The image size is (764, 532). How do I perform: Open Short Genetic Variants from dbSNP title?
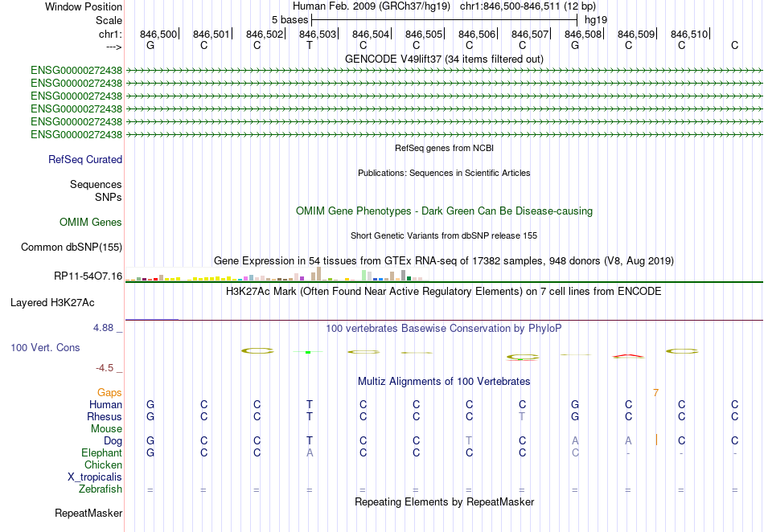click(x=444, y=235)
